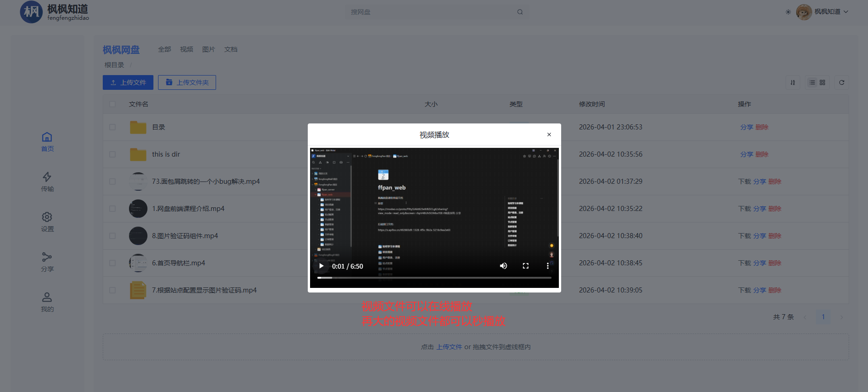This screenshot has width=868, height=392.
Task: Click the video progress bar
Action: [x=434, y=278]
